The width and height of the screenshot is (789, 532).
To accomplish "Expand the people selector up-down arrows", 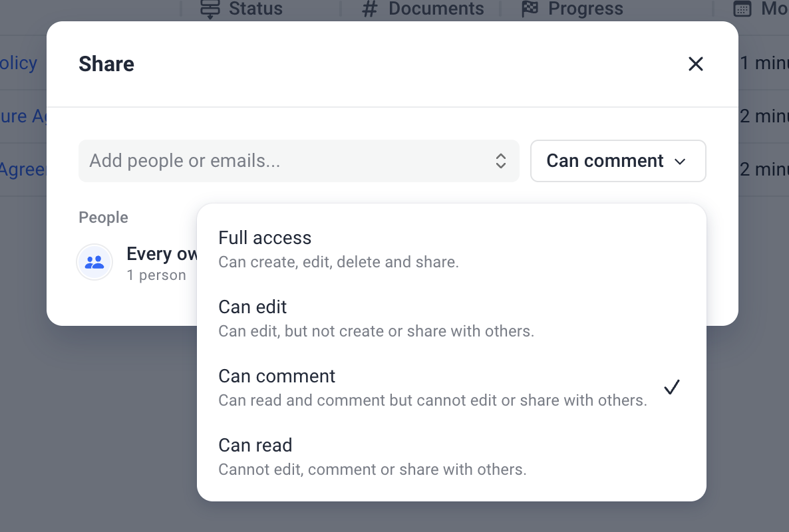I will (501, 161).
